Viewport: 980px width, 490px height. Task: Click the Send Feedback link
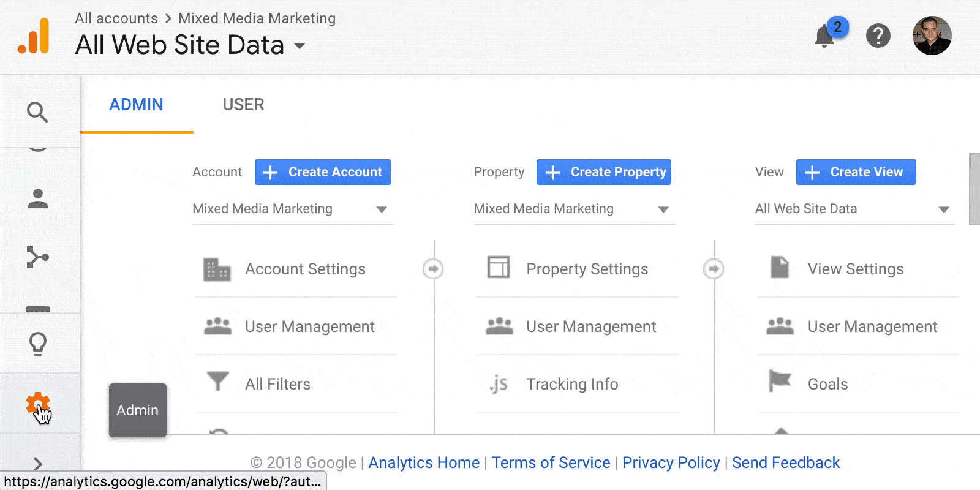pos(786,462)
